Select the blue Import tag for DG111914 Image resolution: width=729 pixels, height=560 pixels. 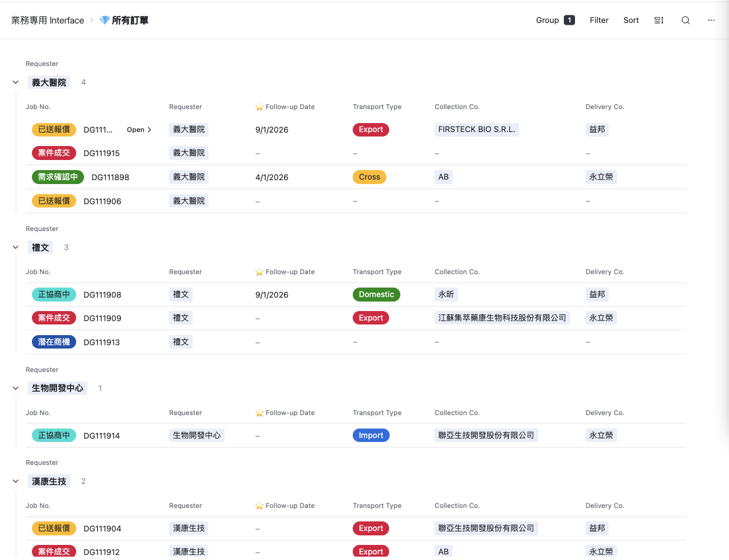pyautogui.click(x=371, y=435)
